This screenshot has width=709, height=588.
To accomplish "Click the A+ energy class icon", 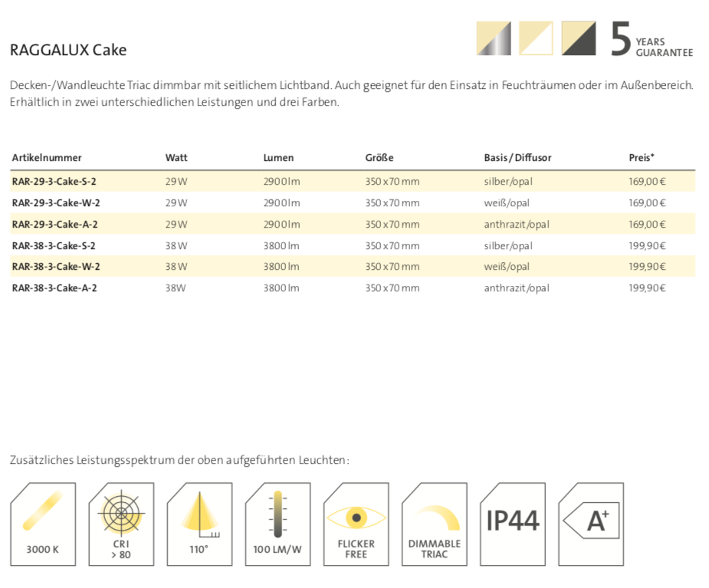I will coord(591,524).
